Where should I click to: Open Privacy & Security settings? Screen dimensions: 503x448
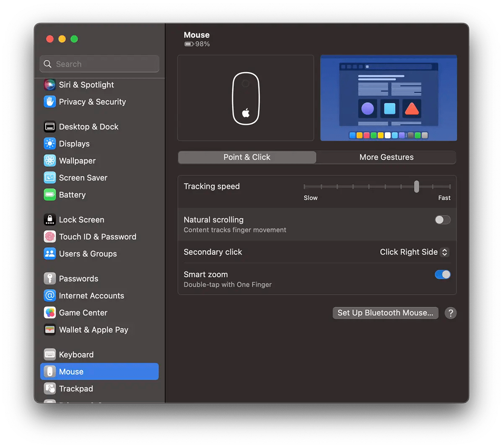tap(92, 102)
